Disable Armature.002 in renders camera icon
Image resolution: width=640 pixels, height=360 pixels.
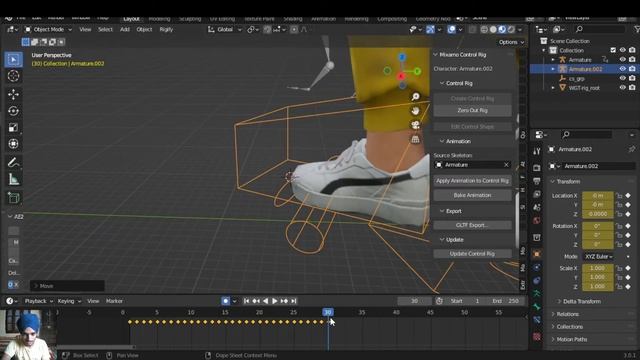coord(632,69)
